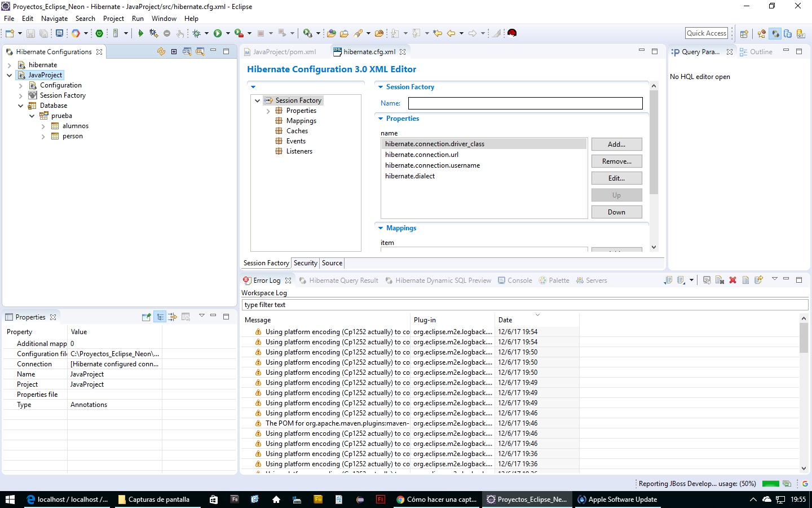Click the green Run launch button
Screen dimensions: 812x508
[x=218, y=33]
